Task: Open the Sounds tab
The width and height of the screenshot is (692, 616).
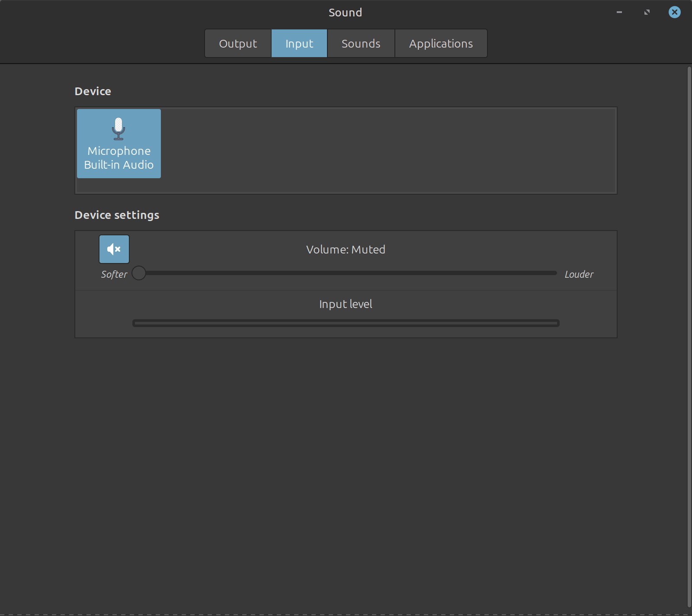Action: point(361,43)
